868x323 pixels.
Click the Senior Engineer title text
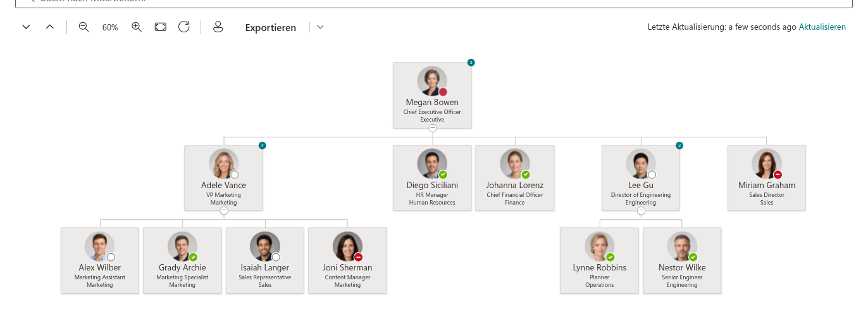click(x=682, y=277)
